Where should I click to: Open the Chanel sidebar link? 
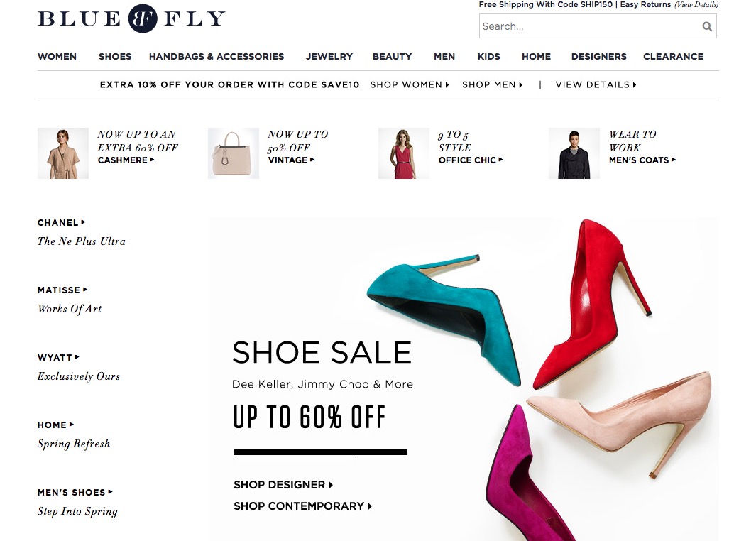(x=61, y=223)
